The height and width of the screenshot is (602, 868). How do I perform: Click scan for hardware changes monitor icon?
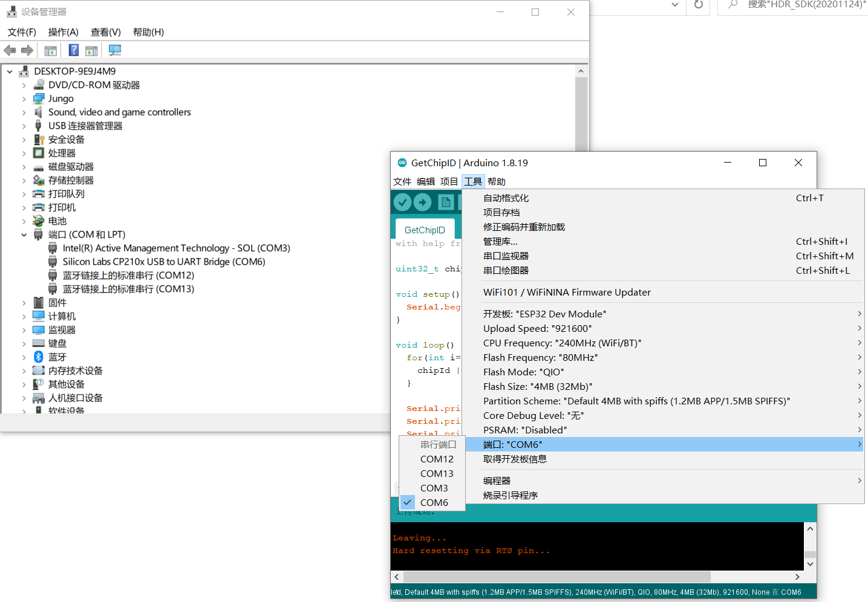pos(114,51)
